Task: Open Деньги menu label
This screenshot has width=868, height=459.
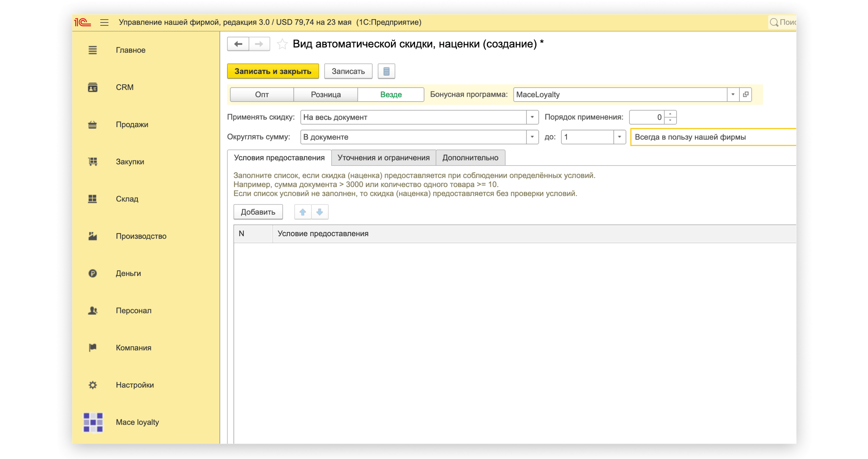Action: click(x=128, y=274)
